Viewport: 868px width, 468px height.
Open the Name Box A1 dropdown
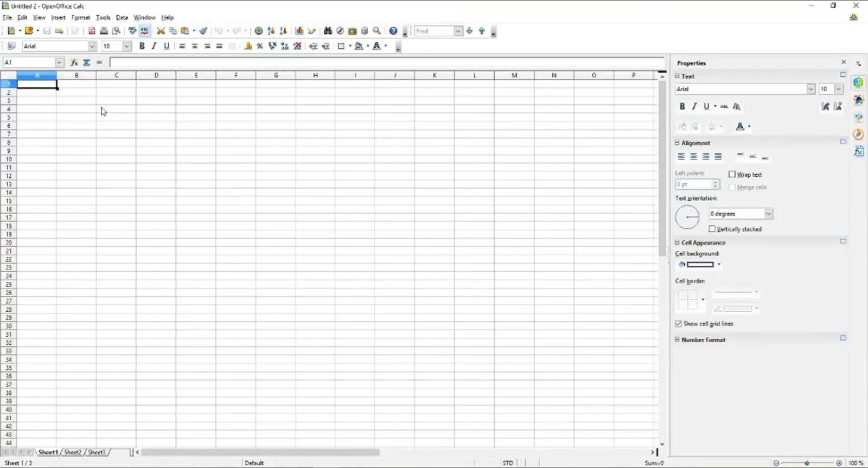coord(59,62)
